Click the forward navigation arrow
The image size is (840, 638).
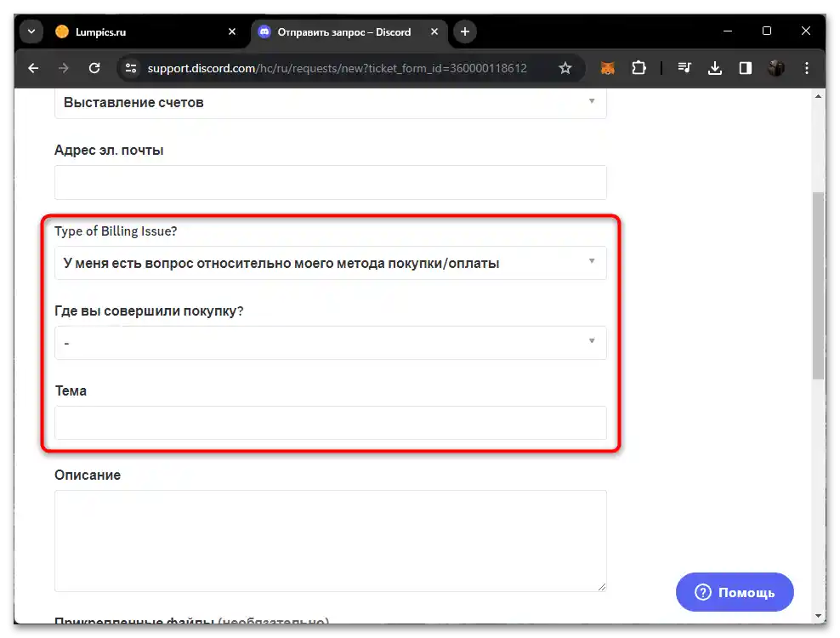click(64, 68)
